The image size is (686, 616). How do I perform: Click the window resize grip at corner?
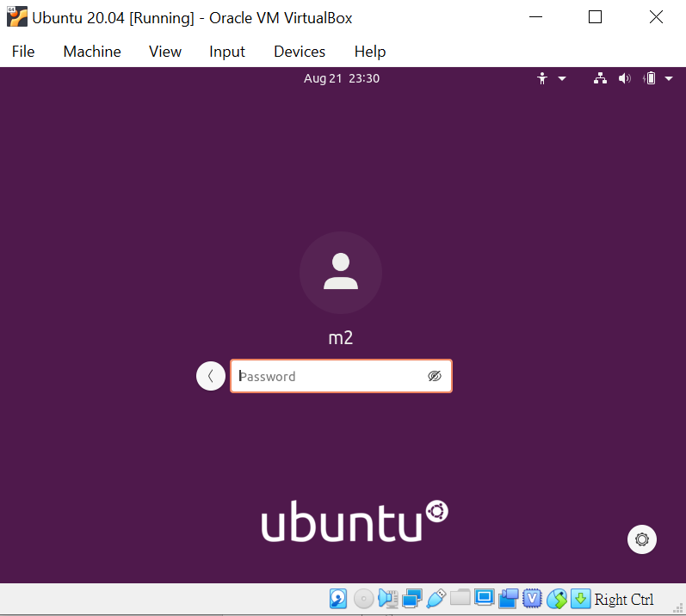[x=678, y=608]
